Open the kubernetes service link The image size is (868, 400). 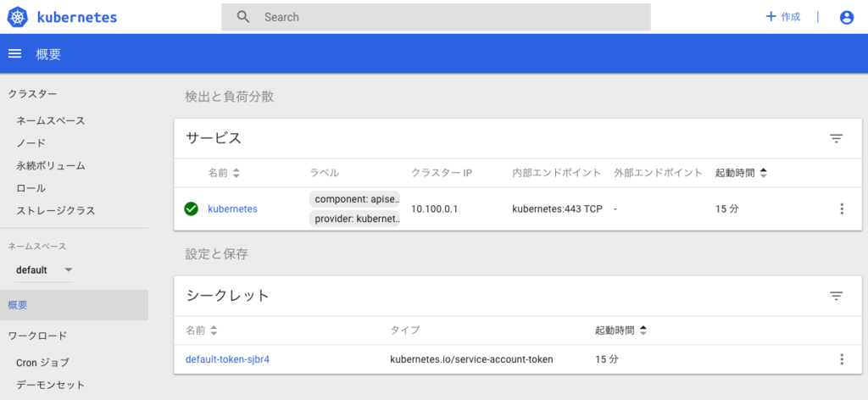click(x=232, y=209)
